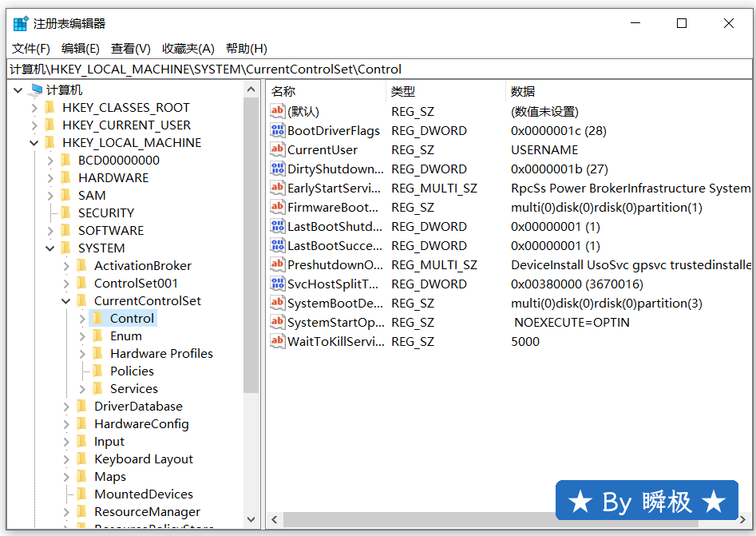Select the Hardware Profiles key
Image resolution: width=756 pixels, height=536 pixels.
pyautogui.click(x=161, y=354)
